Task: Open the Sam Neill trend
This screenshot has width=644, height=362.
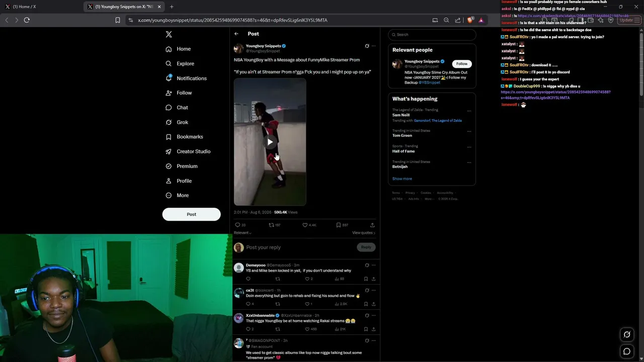Action: 401,115
